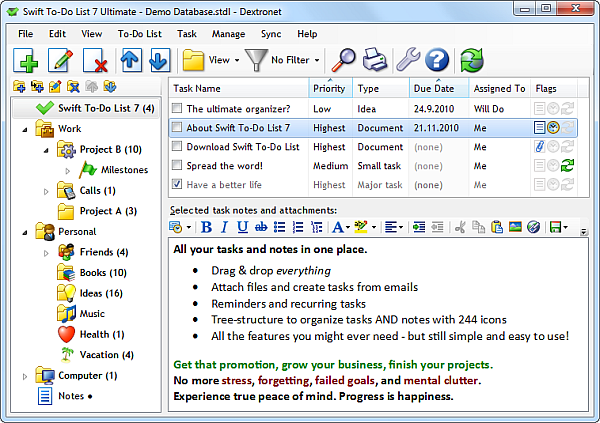The width and height of the screenshot is (600, 423).
Task: Move the task up with the blue up arrow
Action: (131, 60)
